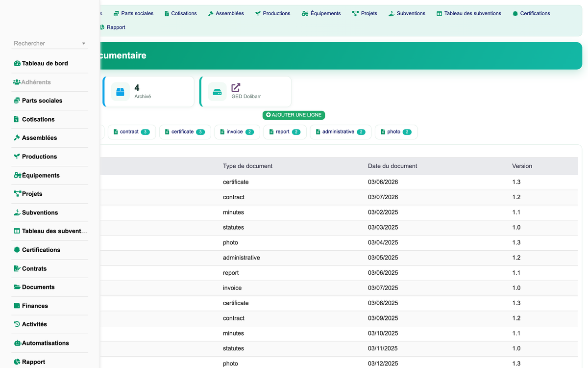588x368 pixels.
Task: Open Parts sociales in the top navigation
Action: [x=133, y=13]
